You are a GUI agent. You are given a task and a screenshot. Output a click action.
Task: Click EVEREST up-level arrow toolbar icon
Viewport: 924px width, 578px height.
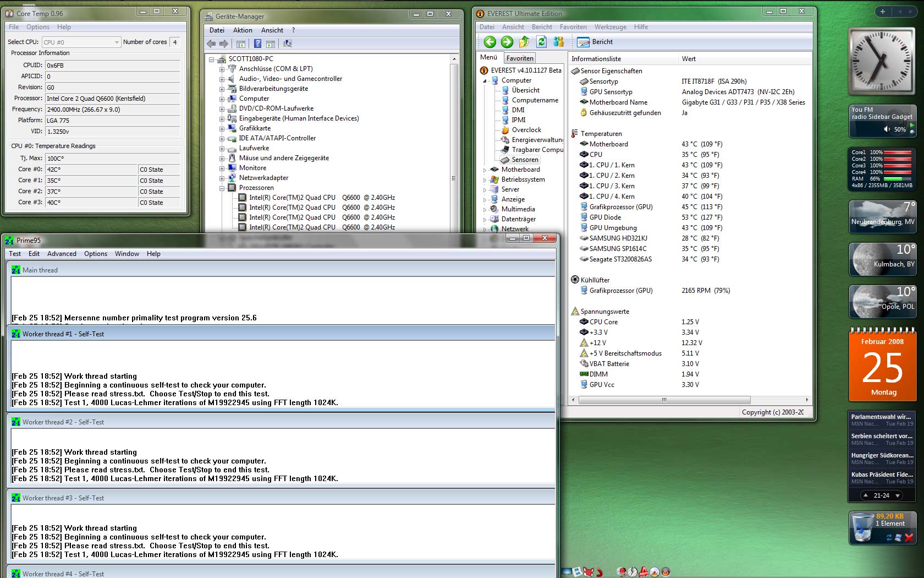524,42
